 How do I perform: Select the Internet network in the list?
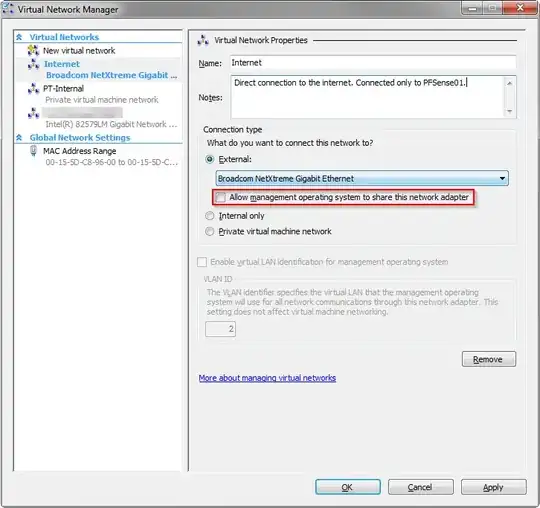pos(62,64)
